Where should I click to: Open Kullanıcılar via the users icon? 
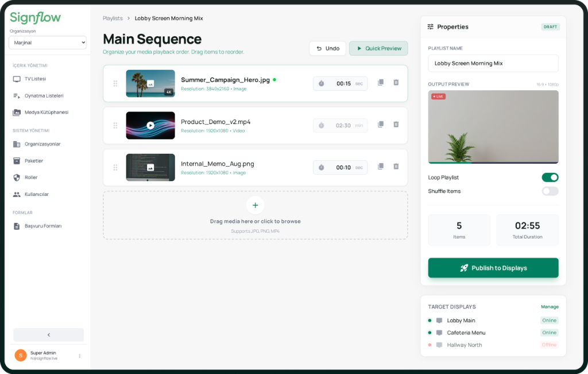coord(18,194)
